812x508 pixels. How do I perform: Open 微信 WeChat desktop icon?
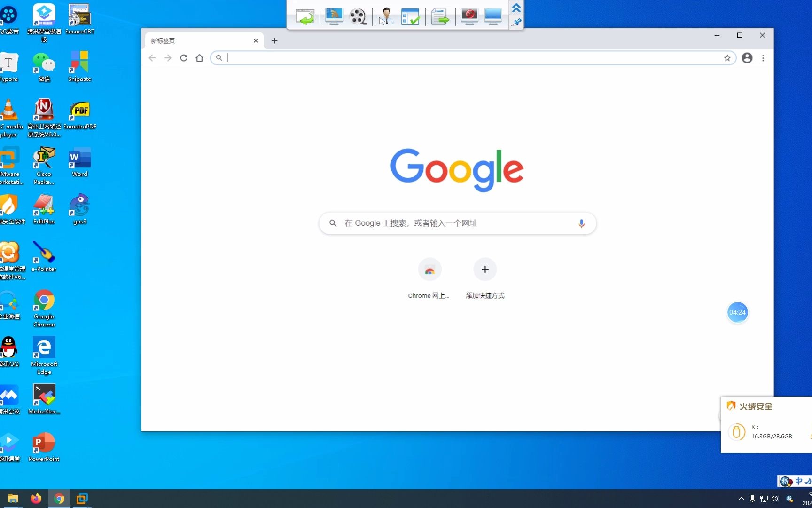(44, 67)
